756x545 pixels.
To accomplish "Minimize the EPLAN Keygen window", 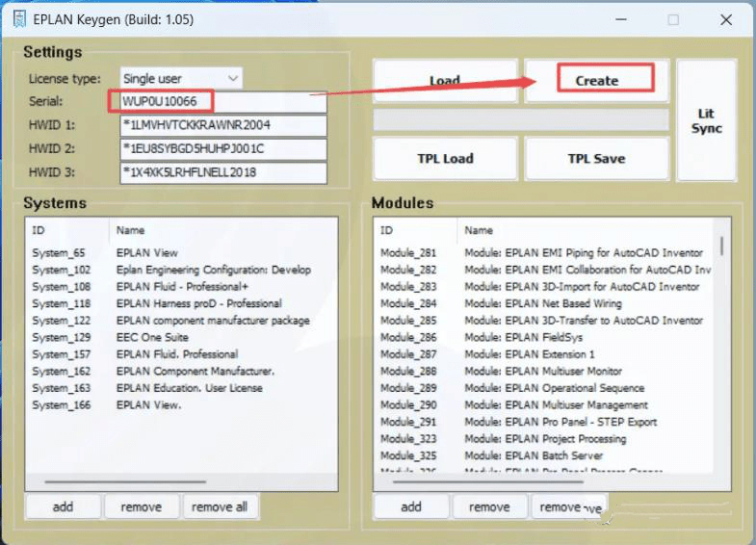I will click(x=621, y=20).
